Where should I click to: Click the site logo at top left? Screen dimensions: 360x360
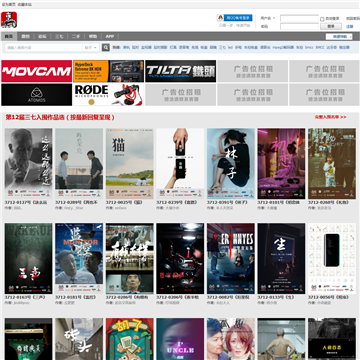click(9, 20)
